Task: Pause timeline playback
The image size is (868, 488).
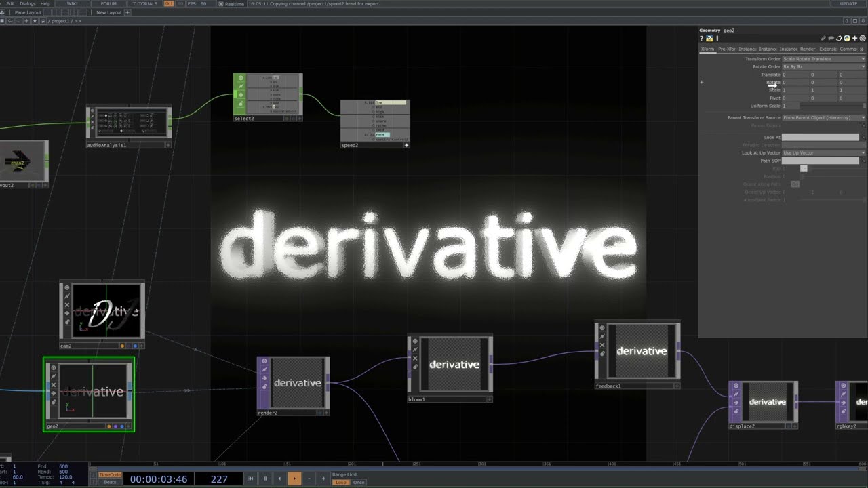Action: tap(265, 479)
